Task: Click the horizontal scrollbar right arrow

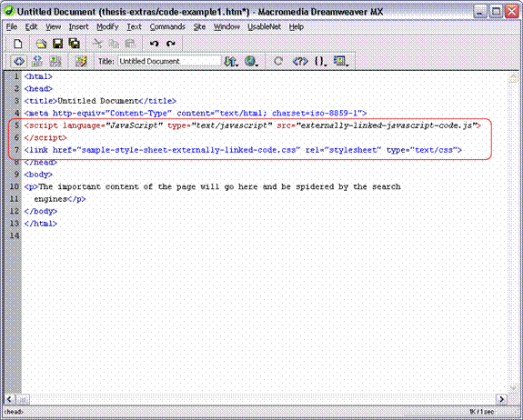Action: (x=501, y=399)
